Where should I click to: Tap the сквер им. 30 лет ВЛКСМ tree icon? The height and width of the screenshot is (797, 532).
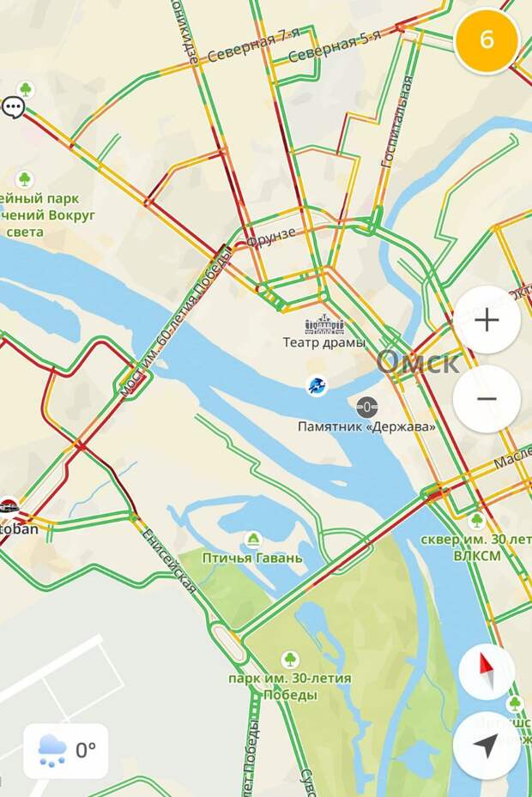pyautogui.click(x=476, y=521)
